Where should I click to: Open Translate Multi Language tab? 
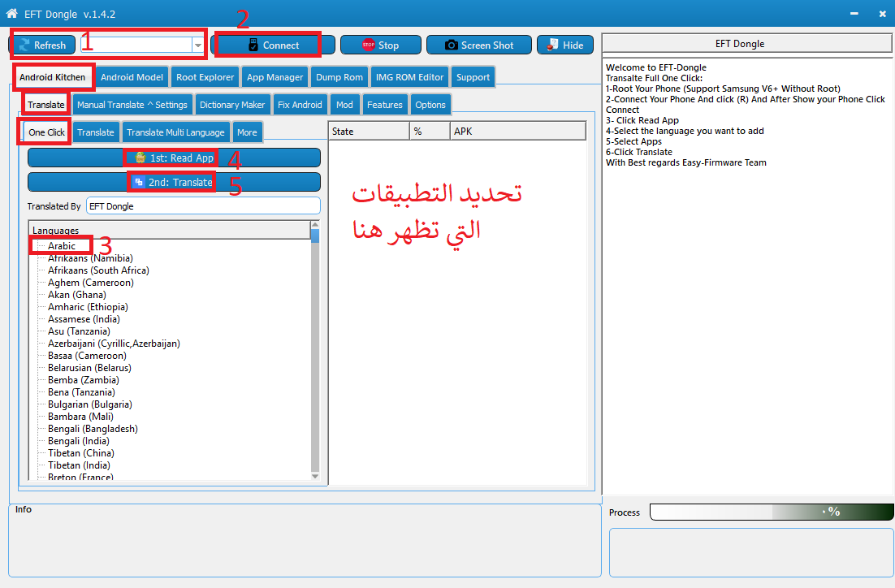(175, 132)
